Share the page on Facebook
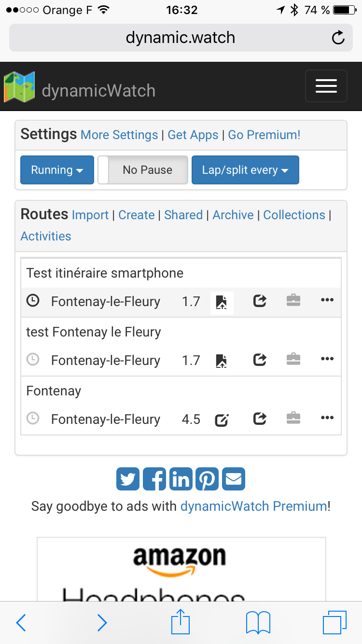Viewport: 362px width, 644px height. pos(154,478)
